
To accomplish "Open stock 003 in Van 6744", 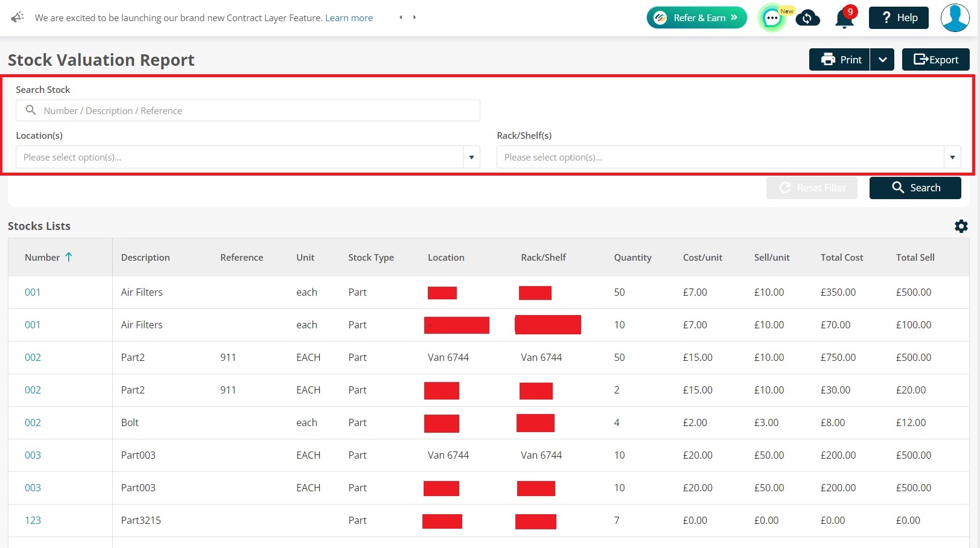I will coord(33,455).
